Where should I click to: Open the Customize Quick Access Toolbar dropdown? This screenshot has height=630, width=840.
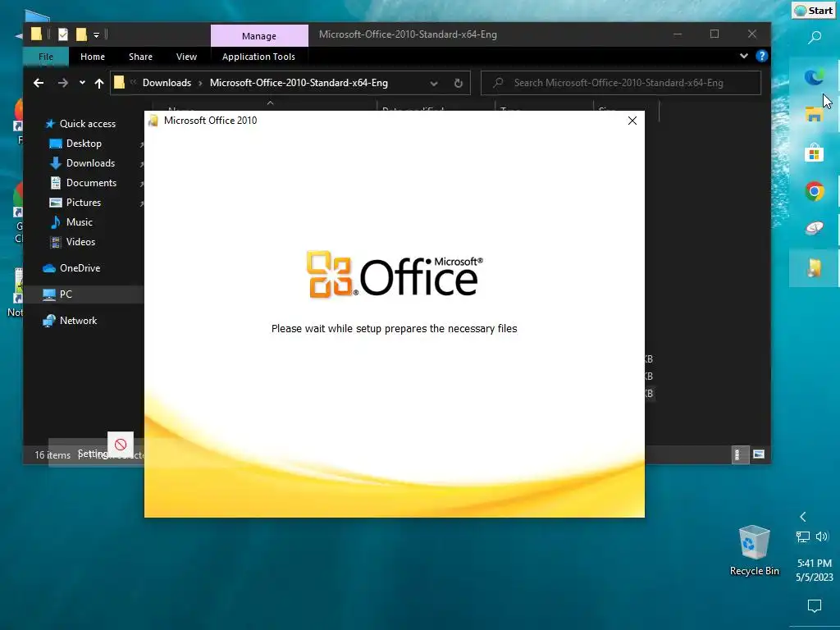(97, 35)
